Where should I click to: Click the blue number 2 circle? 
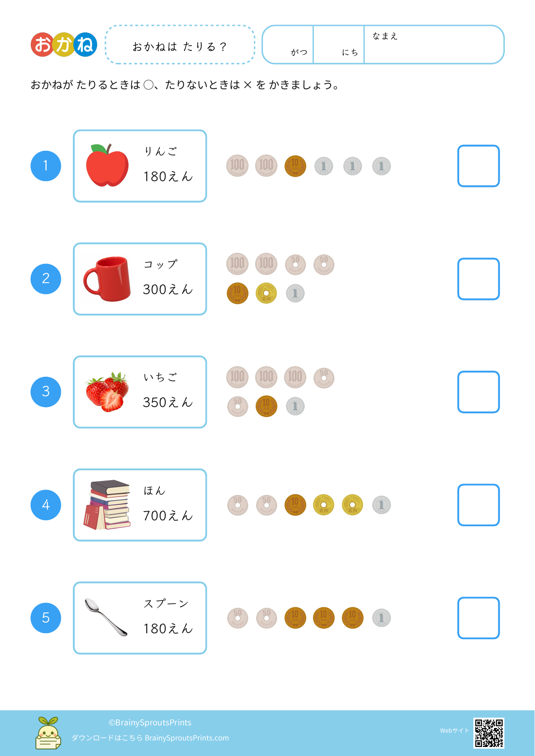click(46, 279)
